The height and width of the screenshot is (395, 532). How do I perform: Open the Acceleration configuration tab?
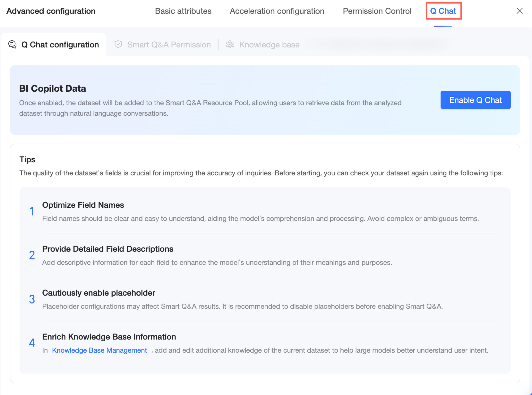277,11
